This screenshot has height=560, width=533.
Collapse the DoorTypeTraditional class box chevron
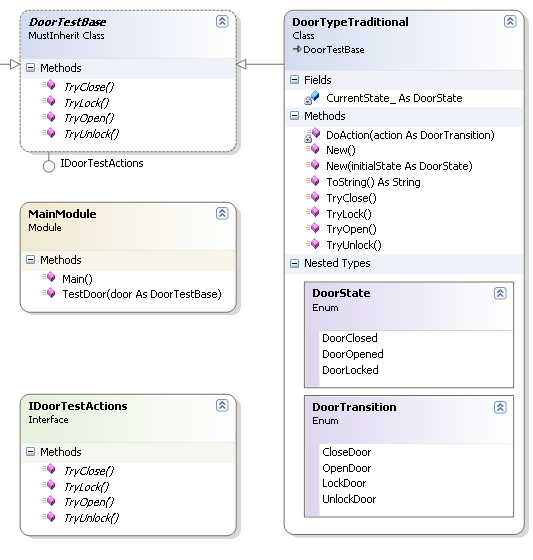point(510,21)
